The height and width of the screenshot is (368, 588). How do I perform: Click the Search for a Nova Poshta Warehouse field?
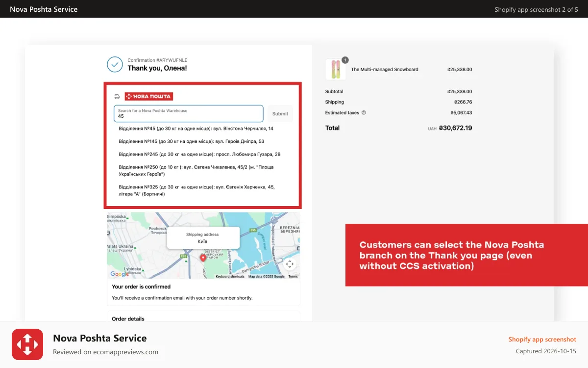pos(189,114)
